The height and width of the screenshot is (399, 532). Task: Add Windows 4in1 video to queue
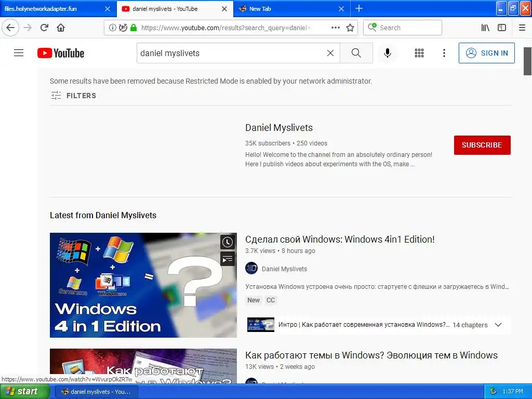point(228,260)
